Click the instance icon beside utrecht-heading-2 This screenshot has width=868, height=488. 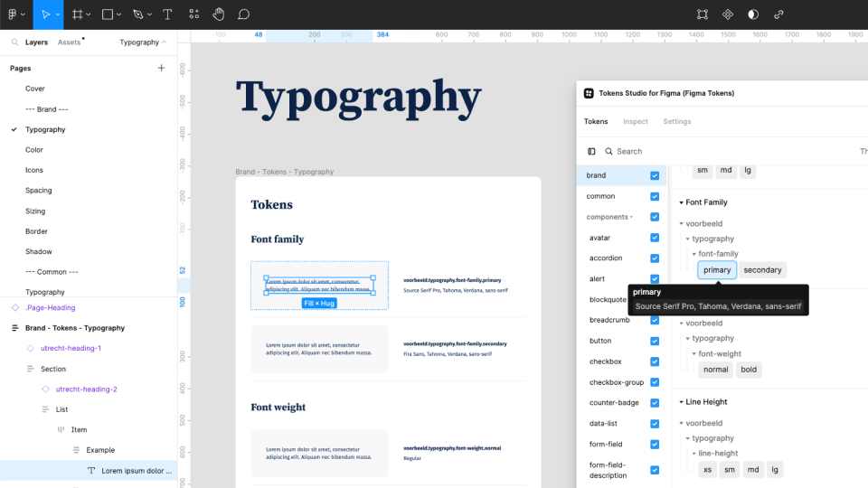(x=46, y=389)
